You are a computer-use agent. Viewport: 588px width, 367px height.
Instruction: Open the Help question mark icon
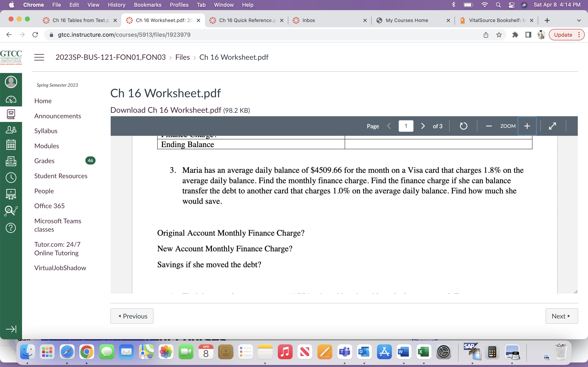11,228
